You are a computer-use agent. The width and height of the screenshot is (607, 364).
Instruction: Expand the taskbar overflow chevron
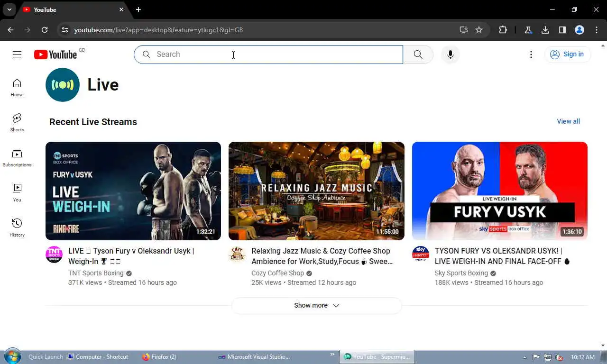tap(332, 355)
